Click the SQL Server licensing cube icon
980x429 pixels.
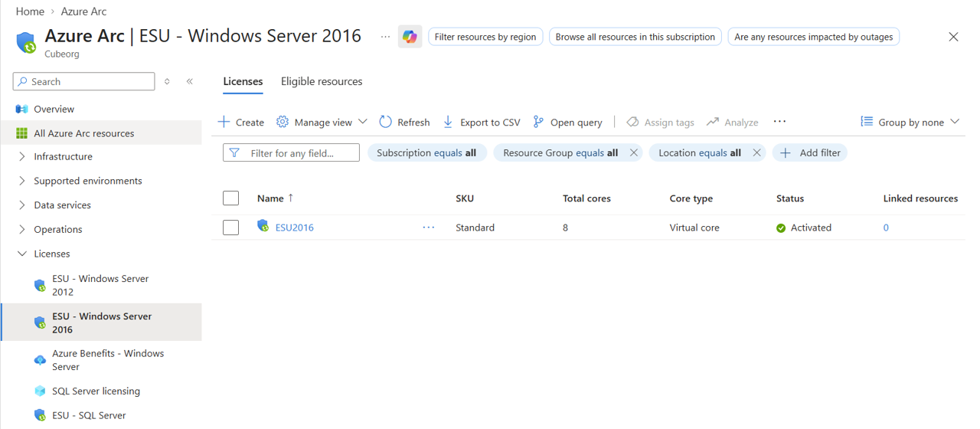40,391
